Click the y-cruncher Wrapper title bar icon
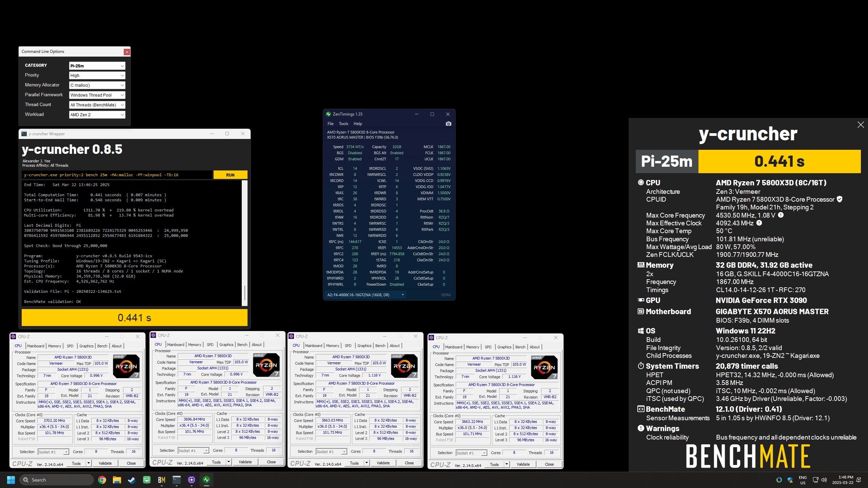Viewport: 868px width, 488px height. pos(24,134)
